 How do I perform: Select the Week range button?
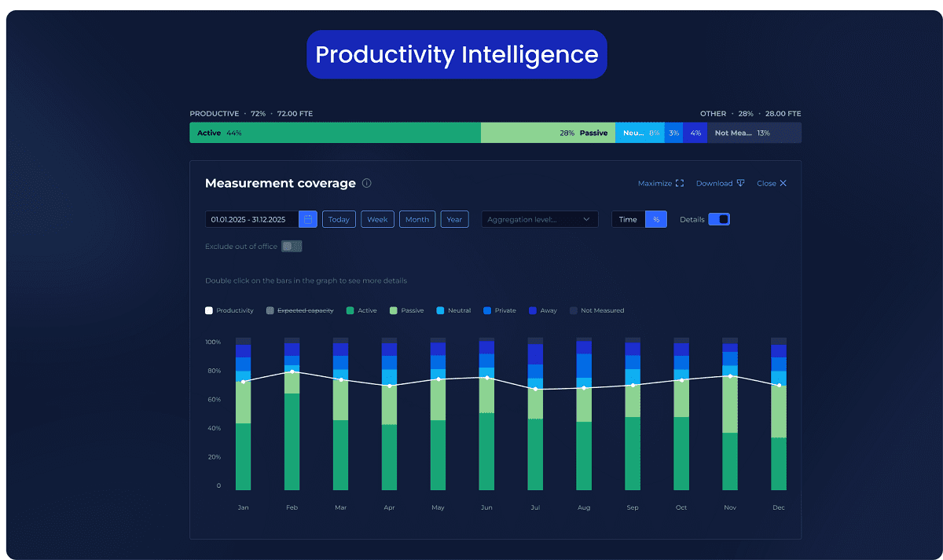coord(377,220)
